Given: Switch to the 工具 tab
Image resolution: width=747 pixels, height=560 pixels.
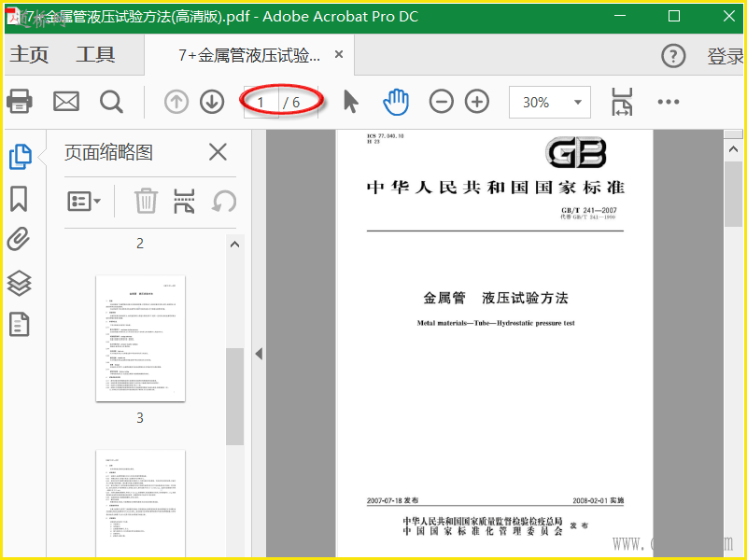Looking at the screenshot, I should click(95, 54).
